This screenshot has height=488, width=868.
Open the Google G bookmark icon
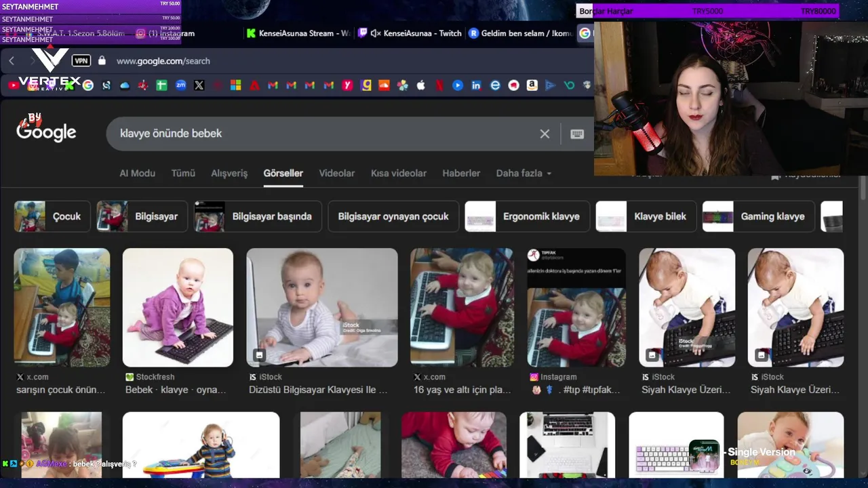coord(87,85)
